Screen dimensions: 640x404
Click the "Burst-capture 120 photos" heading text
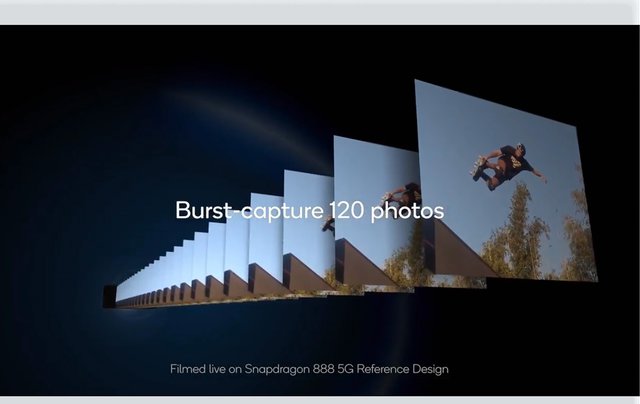point(309,211)
